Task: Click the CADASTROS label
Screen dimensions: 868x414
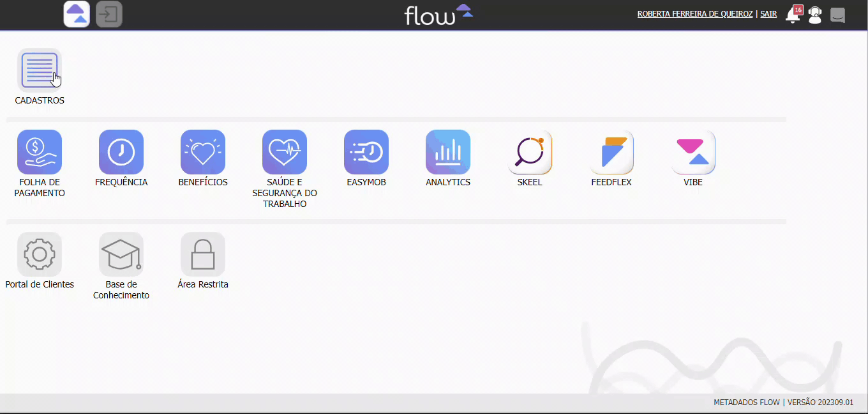Action: point(40,100)
